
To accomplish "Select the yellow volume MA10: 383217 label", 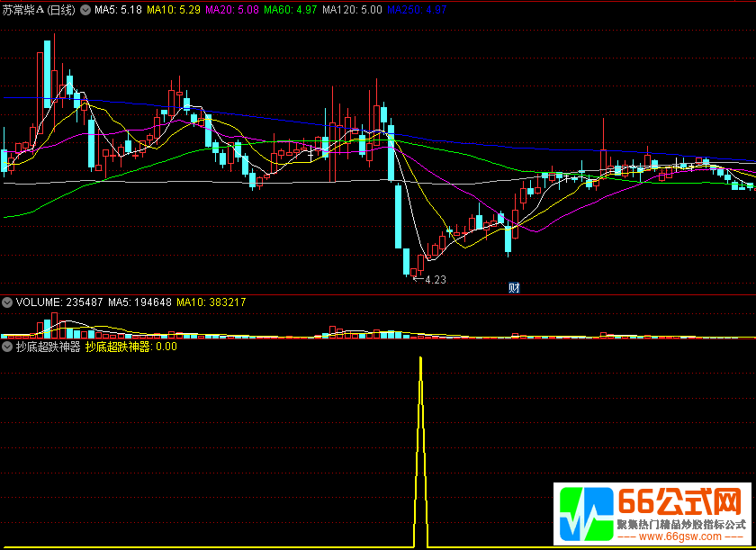I will pyautogui.click(x=211, y=302).
